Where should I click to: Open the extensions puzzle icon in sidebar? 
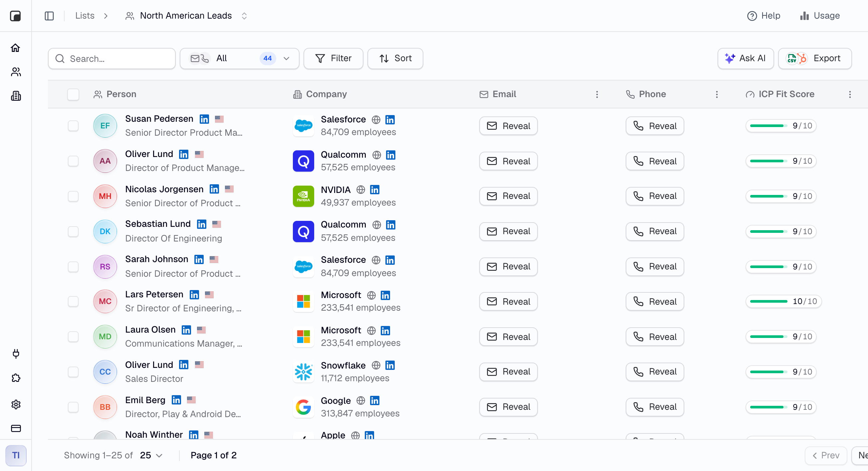coord(16,378)
